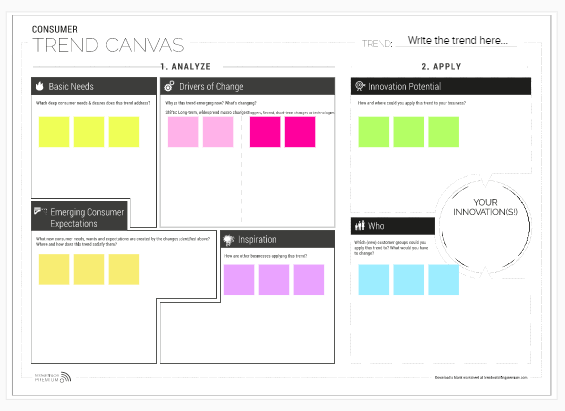Select the first yellow-green note in Basic Needs

coord(54,132)
